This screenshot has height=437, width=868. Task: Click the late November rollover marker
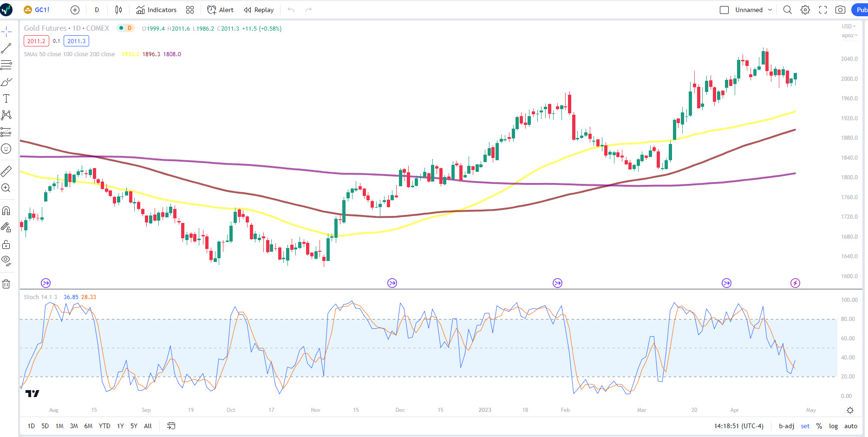pyautogui.click(x=392, y=283)
